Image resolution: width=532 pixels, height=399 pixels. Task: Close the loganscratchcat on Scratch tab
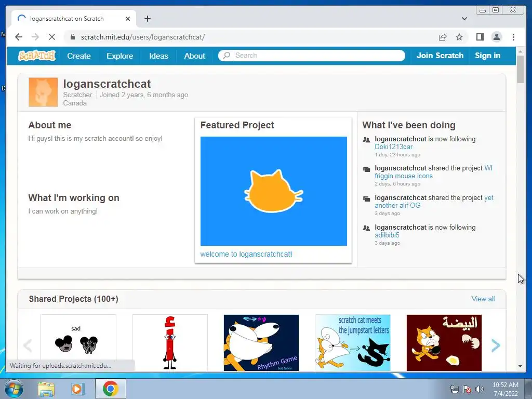tap(128, 19)
